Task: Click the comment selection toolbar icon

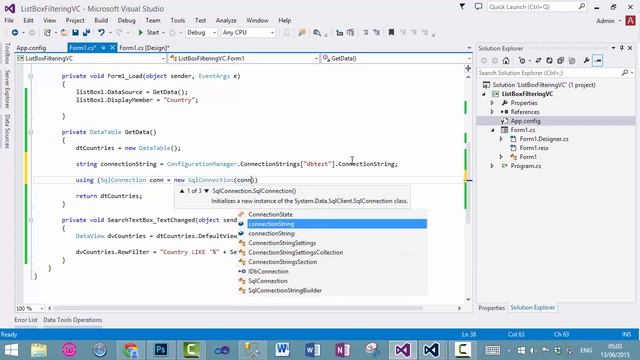Action: [365, 32]
